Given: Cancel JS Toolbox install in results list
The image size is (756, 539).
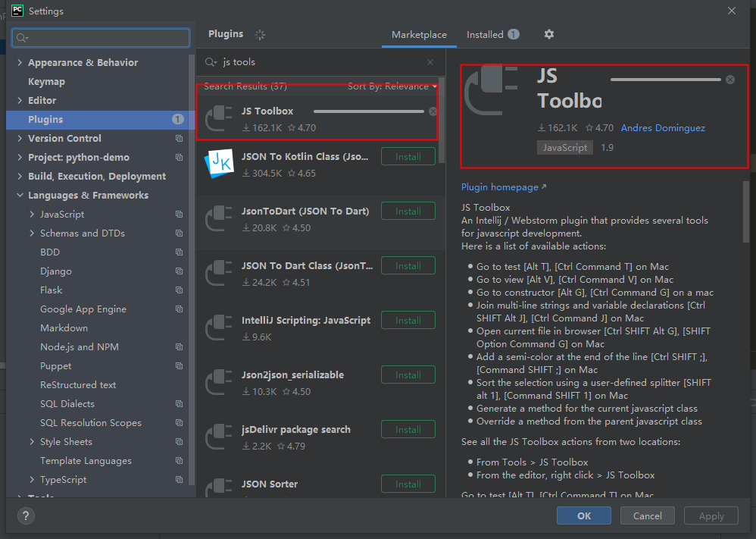Looking at the screenshot, I should (x=433, y=111).
